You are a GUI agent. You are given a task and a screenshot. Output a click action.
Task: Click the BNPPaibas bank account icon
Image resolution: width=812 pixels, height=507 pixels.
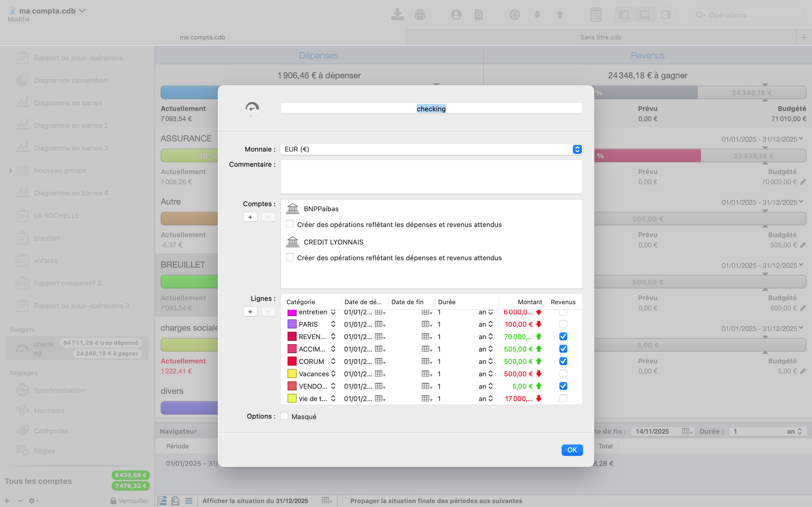click(293, 208)
